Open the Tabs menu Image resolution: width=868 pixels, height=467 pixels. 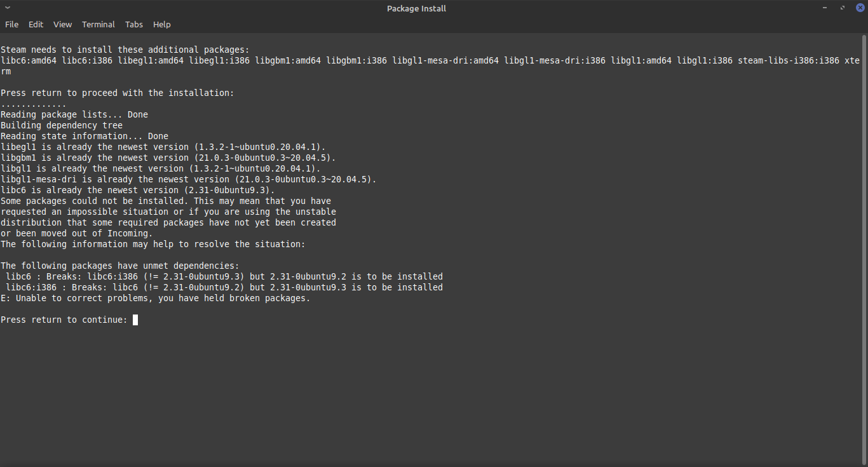tap(134, 24)
